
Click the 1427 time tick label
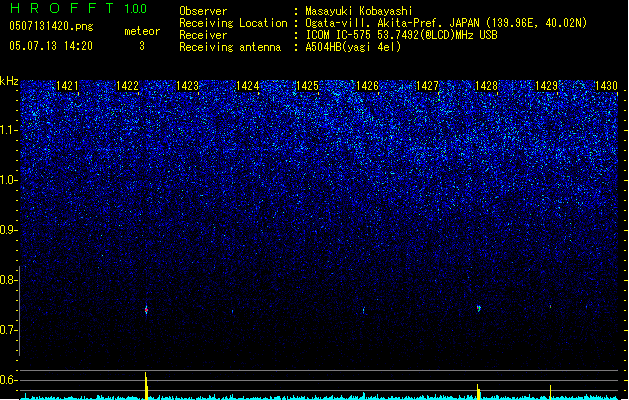pos(427,86)
